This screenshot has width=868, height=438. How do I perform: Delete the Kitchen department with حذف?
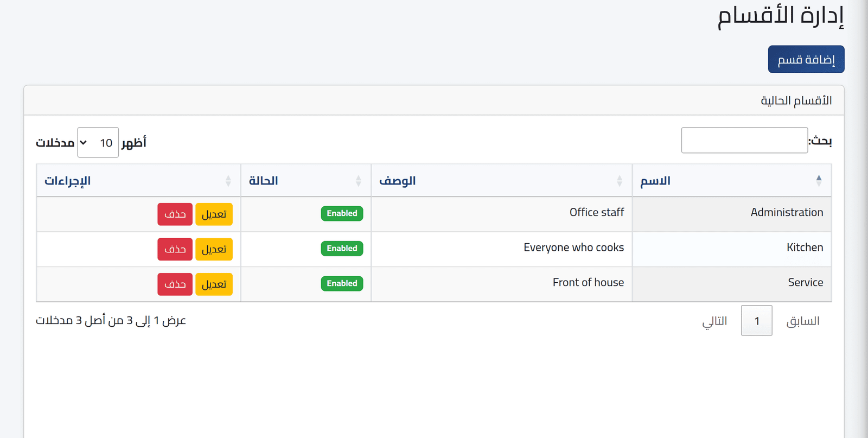tap(175, 249)
